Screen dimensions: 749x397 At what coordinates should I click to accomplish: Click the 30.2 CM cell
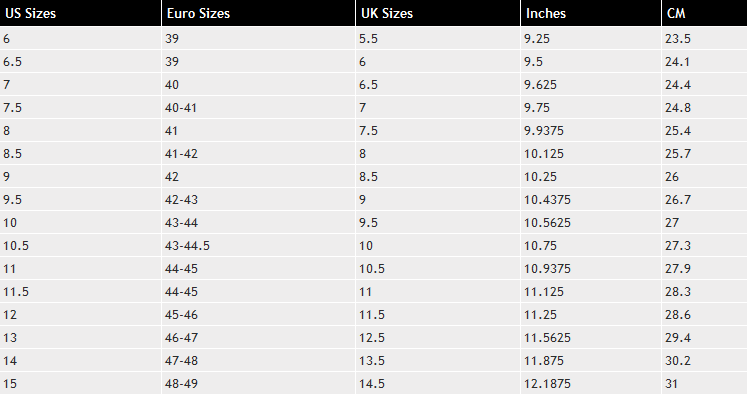tap(705, 360)
